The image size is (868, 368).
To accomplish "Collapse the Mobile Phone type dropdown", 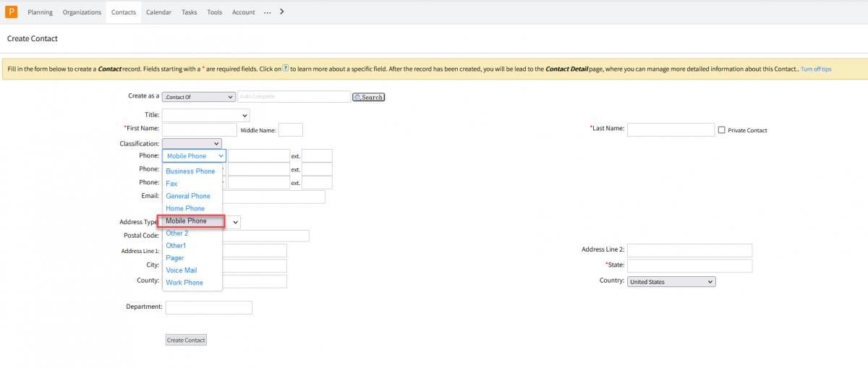I will click(194, 155).
